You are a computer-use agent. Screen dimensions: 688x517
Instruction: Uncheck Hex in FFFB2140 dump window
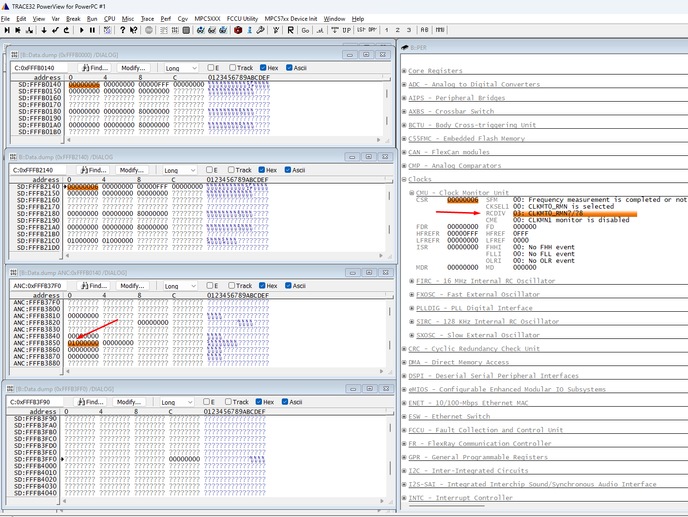[262, 170]
